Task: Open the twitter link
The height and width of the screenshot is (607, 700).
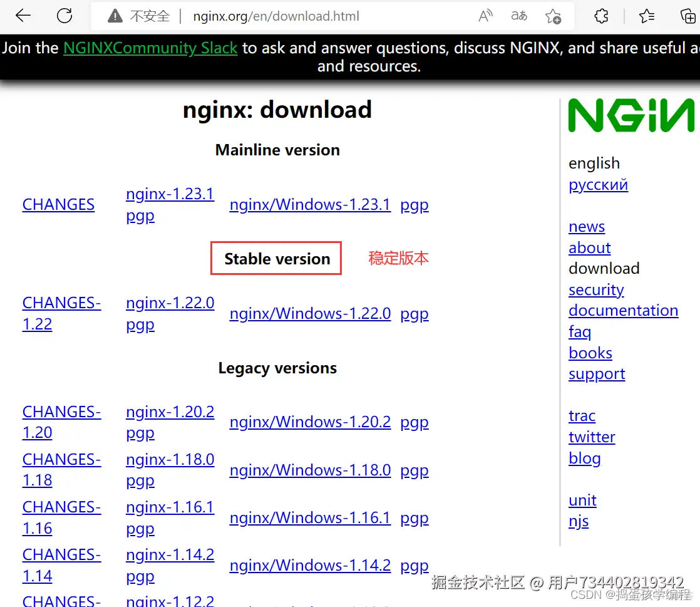Action: (592, 437)
